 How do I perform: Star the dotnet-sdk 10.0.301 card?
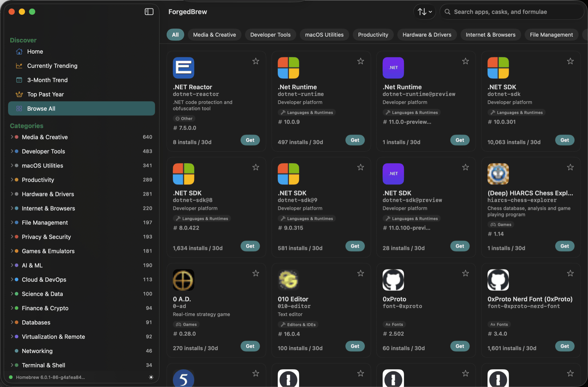pyautogui.click(x=570, y=61)
